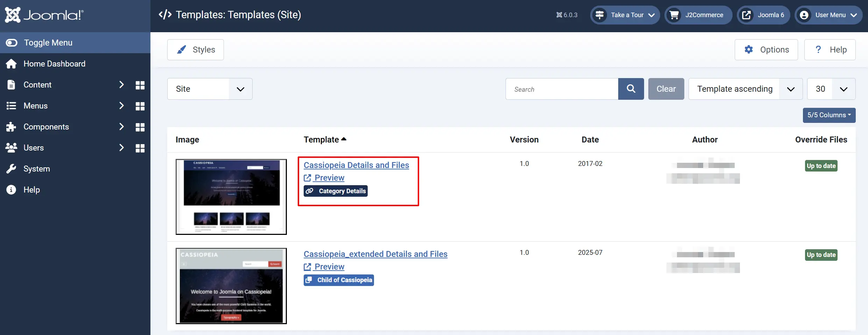Screen dimensions: 868x335
Task: Open the Menus dashboard grid icon
Action: tap(140, 106)
